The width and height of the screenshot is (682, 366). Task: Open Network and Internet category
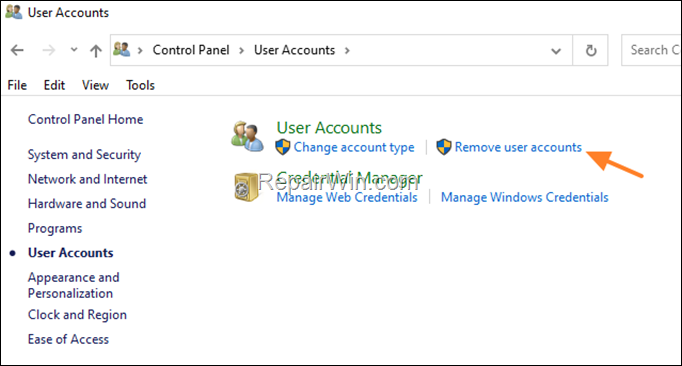coord(87,179)
